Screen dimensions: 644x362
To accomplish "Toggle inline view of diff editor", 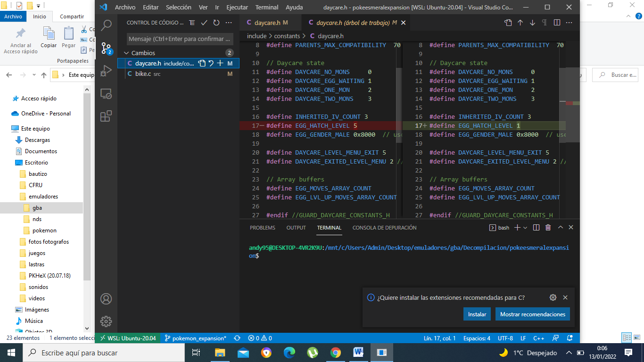I will pyautogui.click(x=557, y=23).
